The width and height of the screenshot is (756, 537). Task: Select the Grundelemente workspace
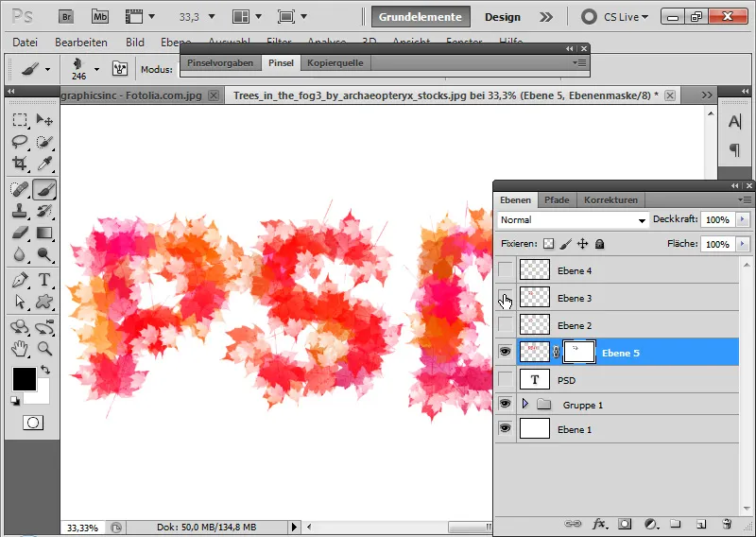(x=421, y=17)
